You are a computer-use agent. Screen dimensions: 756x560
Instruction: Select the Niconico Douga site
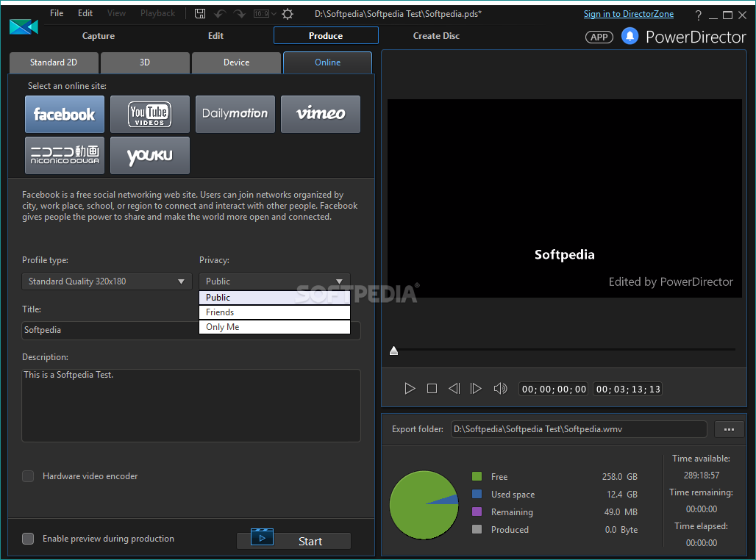pos(65,155)
